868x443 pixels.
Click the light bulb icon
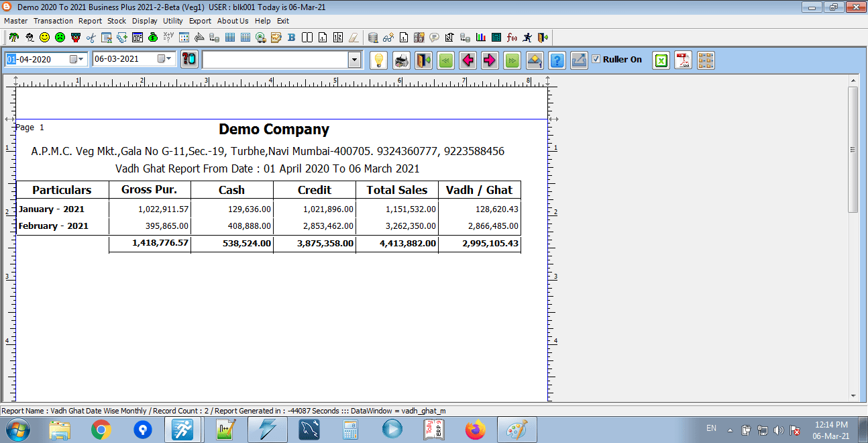(379, 60)
